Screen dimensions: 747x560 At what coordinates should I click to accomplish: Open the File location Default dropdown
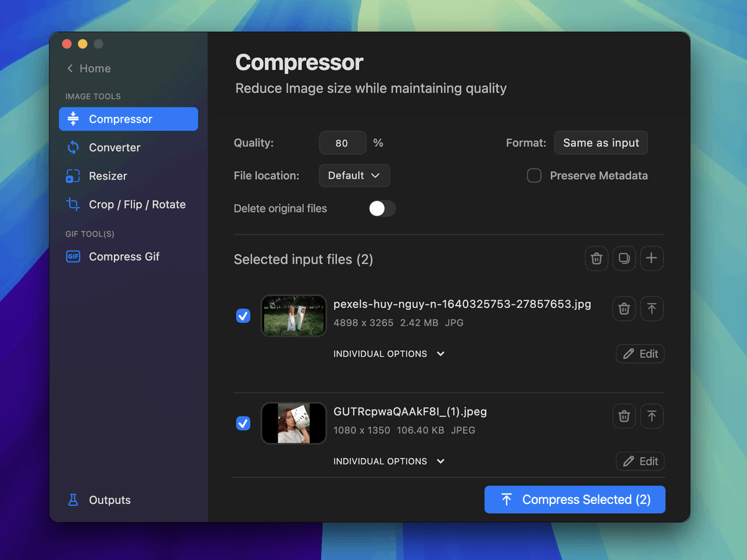point(354,175)
